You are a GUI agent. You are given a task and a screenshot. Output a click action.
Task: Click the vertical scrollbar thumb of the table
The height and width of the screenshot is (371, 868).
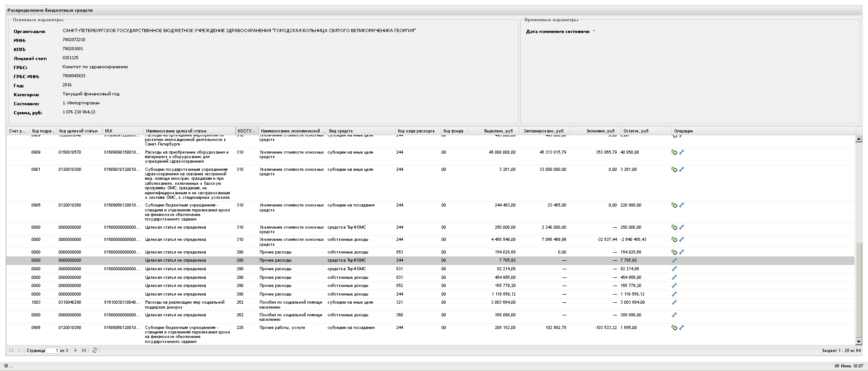point(859,291)
